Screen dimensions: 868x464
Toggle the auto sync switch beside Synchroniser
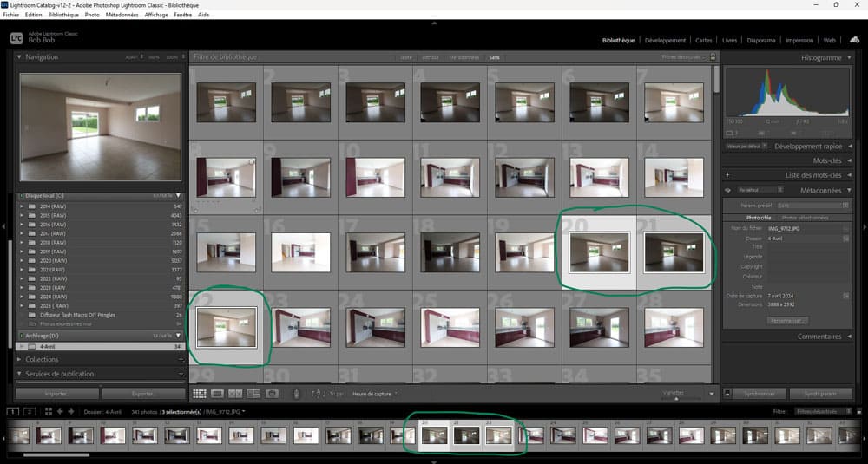click(728, 394)
